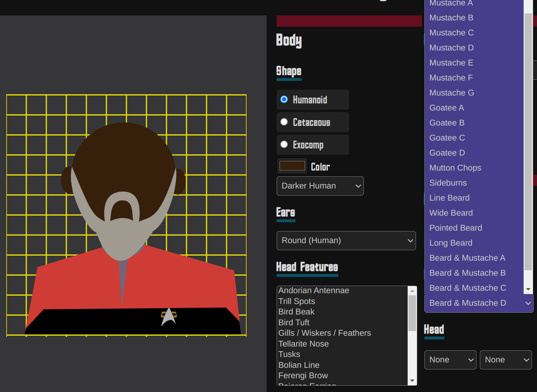
Task: Click the character avatar preview image
Action: click(126, 215)
